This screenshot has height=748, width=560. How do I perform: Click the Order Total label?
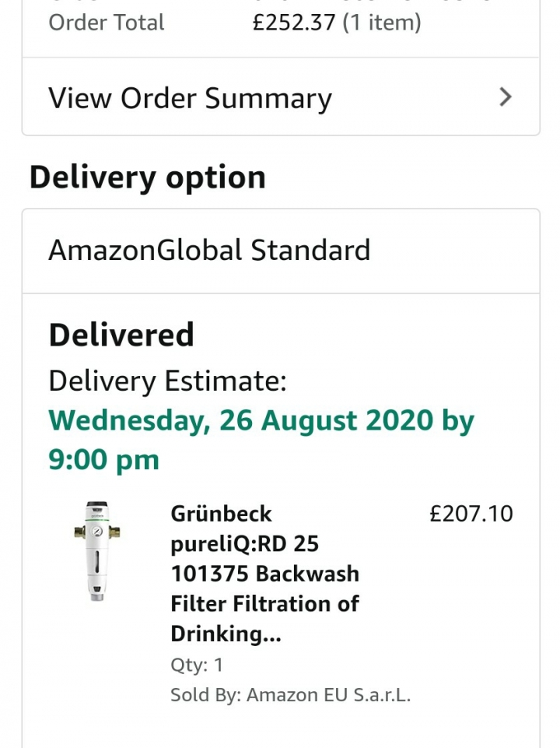coord(107,23)
